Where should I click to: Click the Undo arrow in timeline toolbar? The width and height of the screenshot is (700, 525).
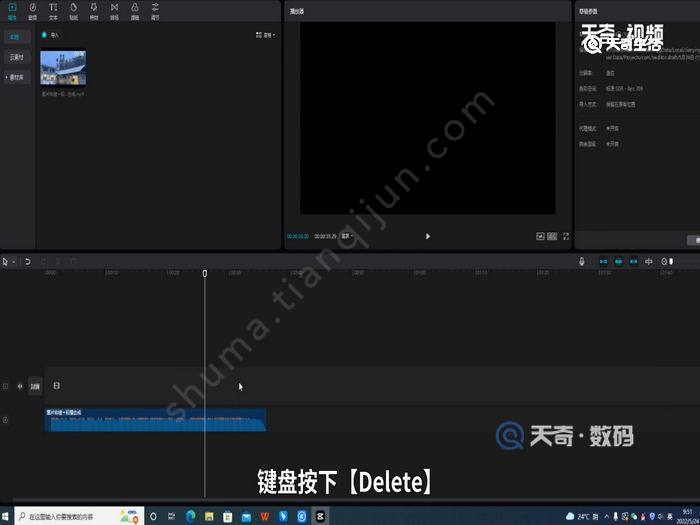click(x=28, y=262)
